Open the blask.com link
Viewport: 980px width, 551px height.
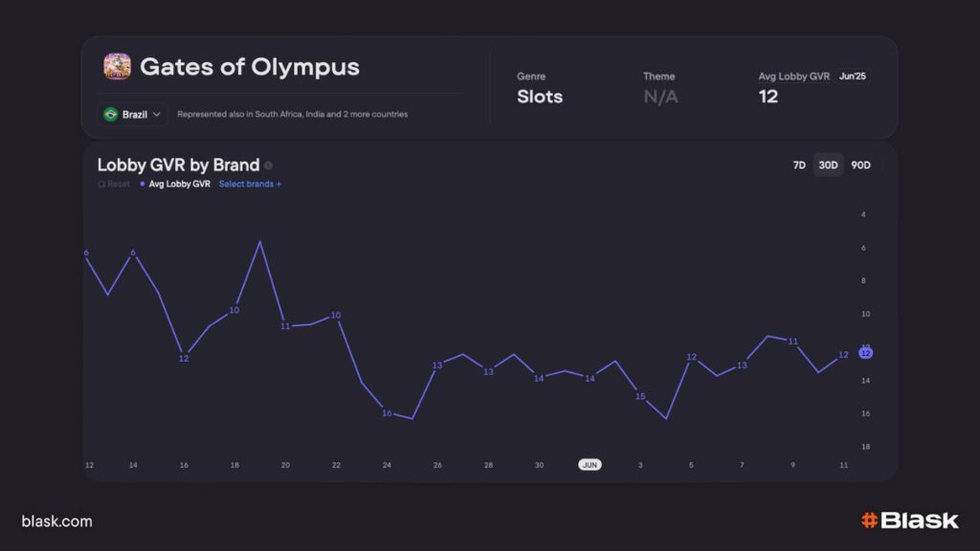point(56,521)
